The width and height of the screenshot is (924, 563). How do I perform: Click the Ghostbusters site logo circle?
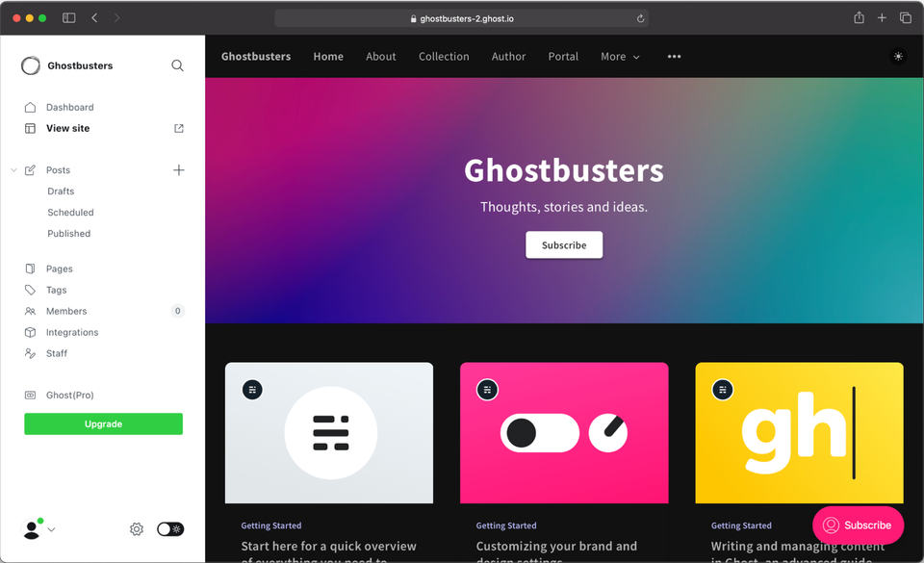(x=31, y=65)
